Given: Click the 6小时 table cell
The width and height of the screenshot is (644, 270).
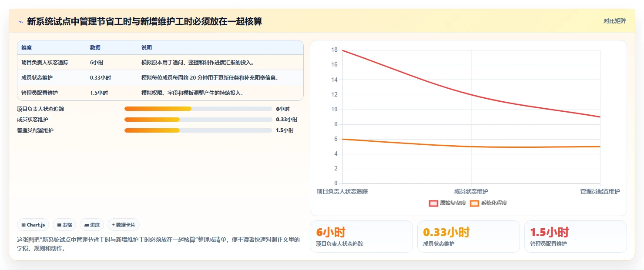Looking at the screenshot, I should point(97,63).
